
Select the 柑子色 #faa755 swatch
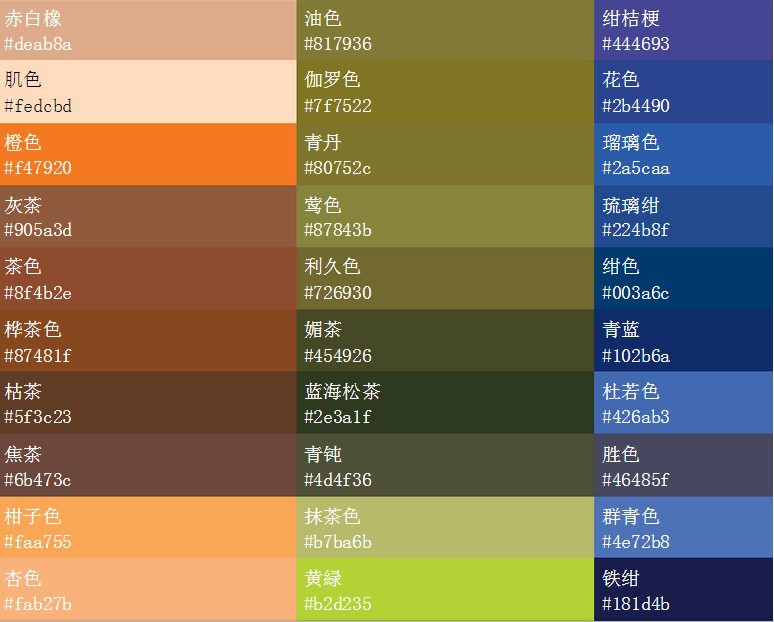pos(148,528)
